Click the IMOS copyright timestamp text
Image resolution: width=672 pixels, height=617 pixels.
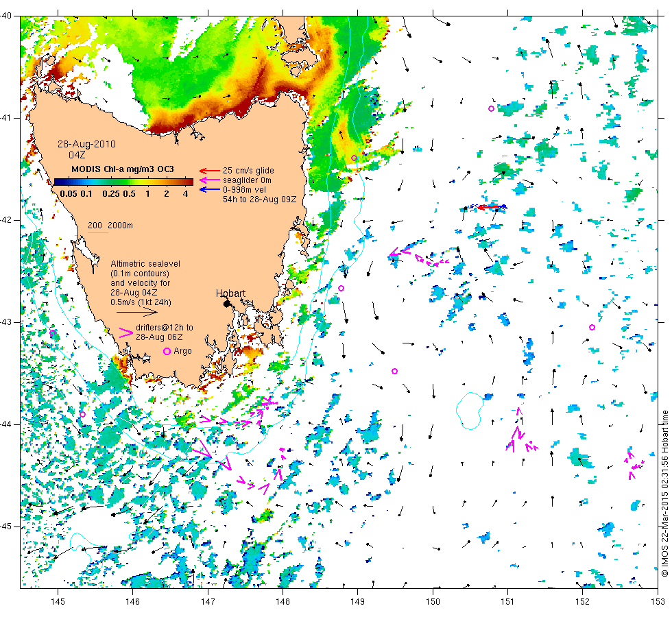click(x=664, y=493)
